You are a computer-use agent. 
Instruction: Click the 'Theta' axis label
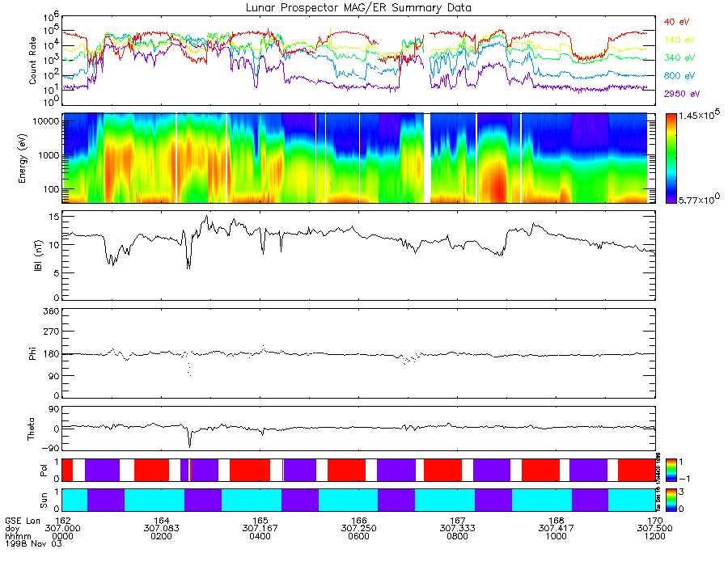point(31,429)
